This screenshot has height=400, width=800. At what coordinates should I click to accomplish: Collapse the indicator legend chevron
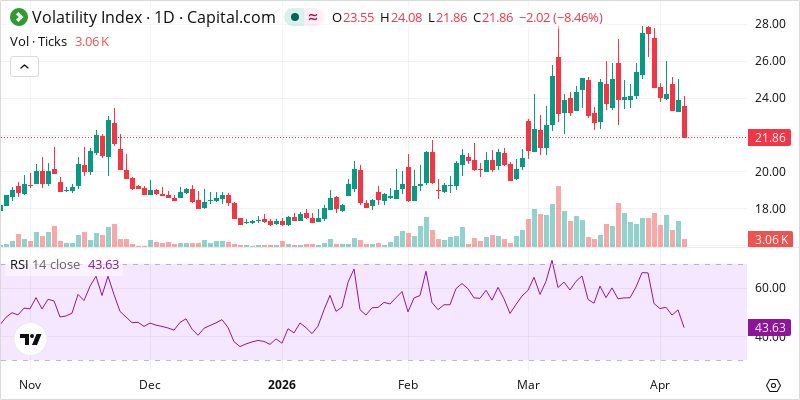coord(24,67)
